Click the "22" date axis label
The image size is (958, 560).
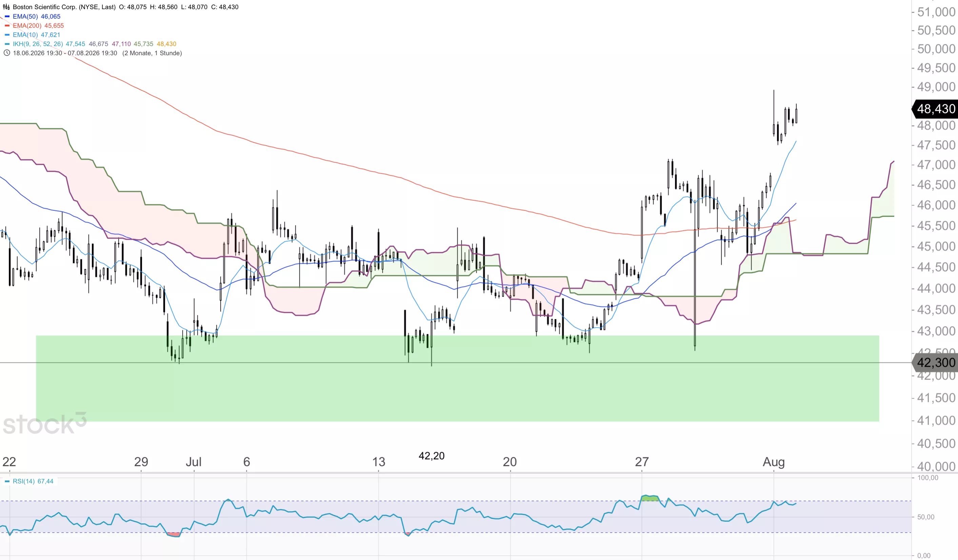[9, 462]
